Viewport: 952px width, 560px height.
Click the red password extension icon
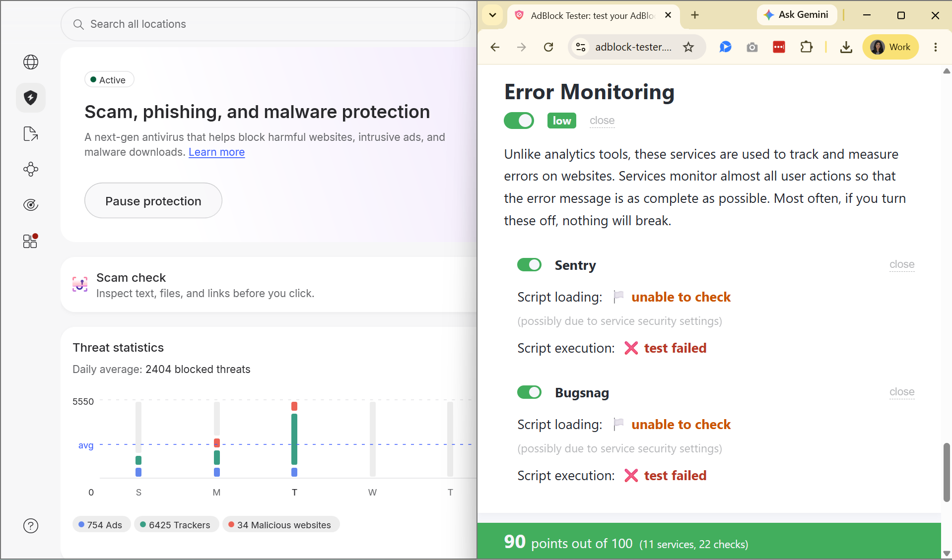[x=779, y=47]
